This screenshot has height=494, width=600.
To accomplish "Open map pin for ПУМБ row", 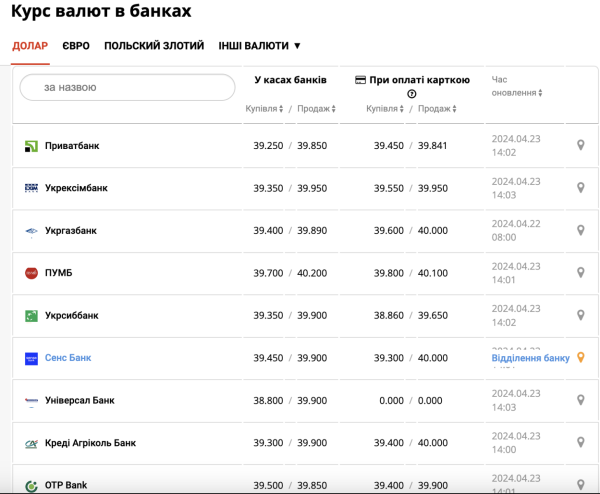I will pyautogui.click(x=580, y=272).
